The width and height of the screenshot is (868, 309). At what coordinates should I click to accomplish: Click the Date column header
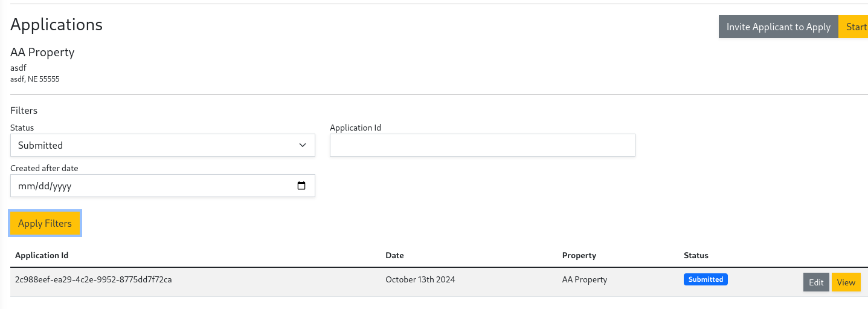click(x=394, y=255)
